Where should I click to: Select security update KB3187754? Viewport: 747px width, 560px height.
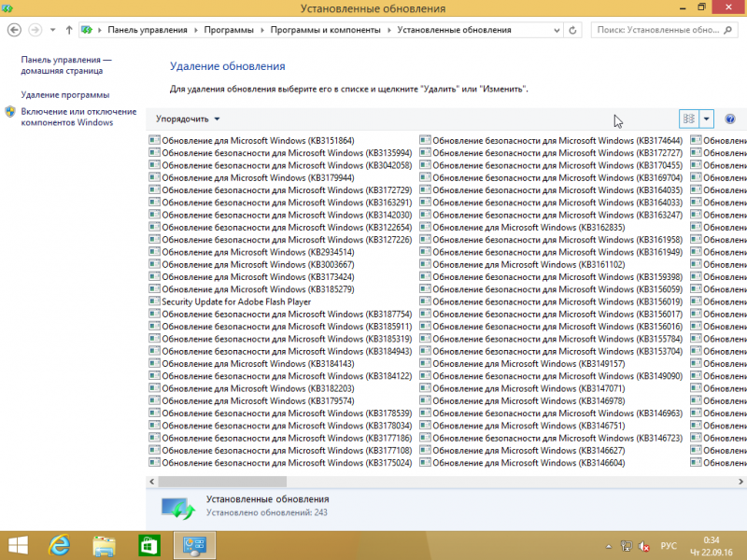coord(280,314)
